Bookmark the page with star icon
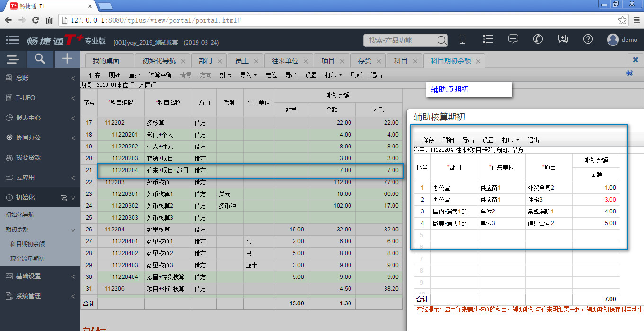Image resolution: width=644 pixels, height=331 pixels. pos(622,20)
